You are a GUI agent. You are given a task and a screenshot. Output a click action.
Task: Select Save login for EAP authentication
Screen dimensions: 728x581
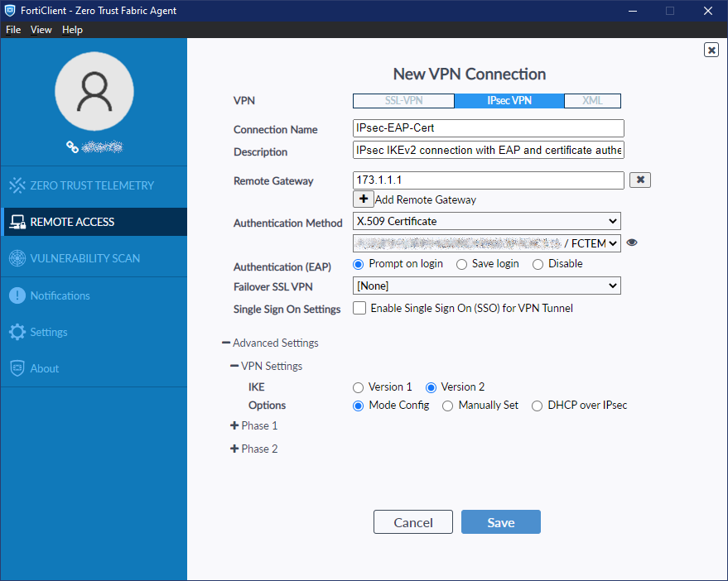tap(461, 264)
